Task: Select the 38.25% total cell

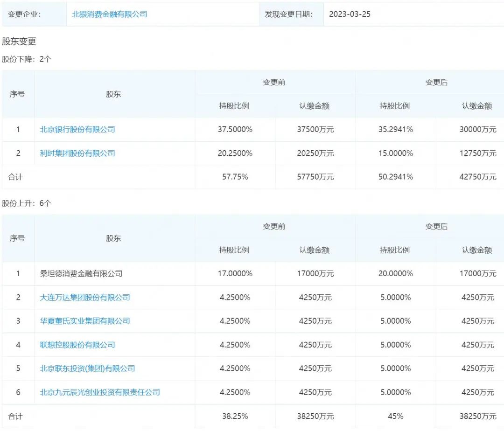Action: tap(235, 416)
